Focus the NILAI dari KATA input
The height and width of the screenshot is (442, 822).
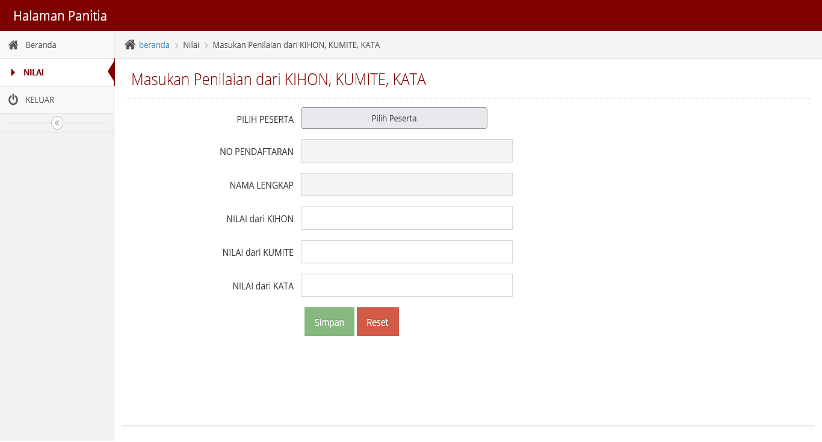click(x=407, y=285)
